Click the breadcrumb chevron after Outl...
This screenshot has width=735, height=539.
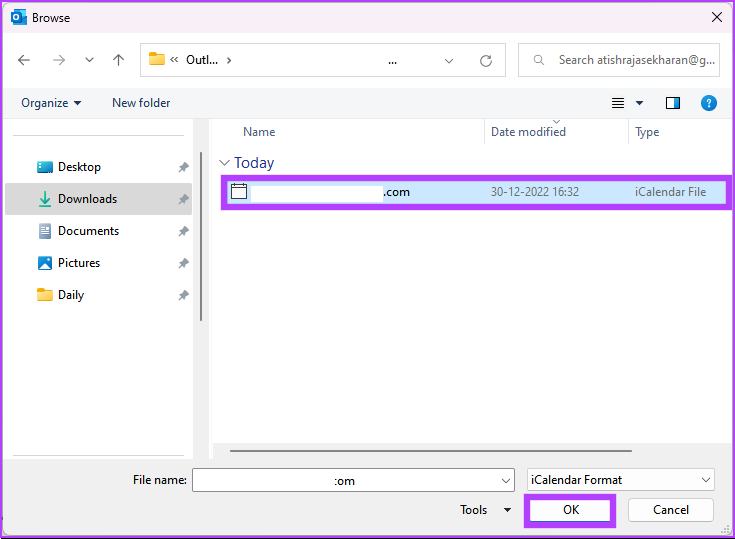point(229,60)
